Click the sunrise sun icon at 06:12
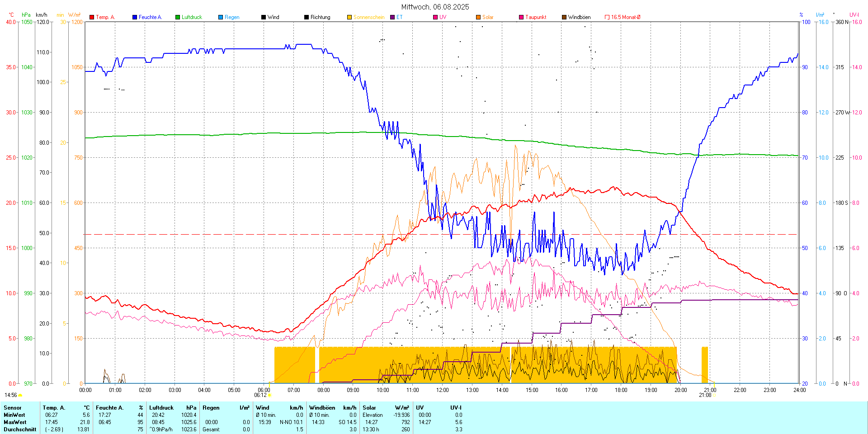The height and width of the screenshot is (434, 868). click(x=270, y=396)
